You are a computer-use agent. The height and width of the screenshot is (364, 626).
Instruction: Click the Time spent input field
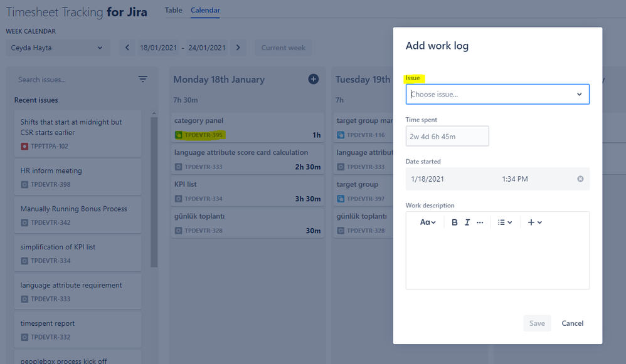click(447, 136)
